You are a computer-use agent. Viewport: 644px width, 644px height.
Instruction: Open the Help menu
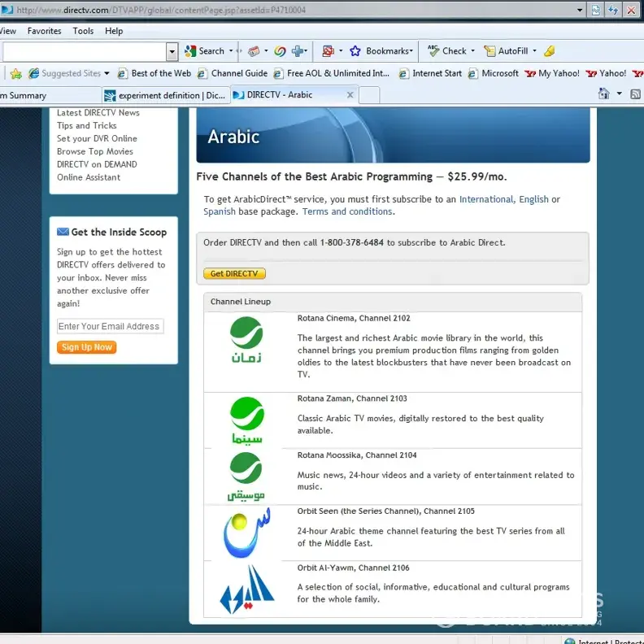(114, 31)
